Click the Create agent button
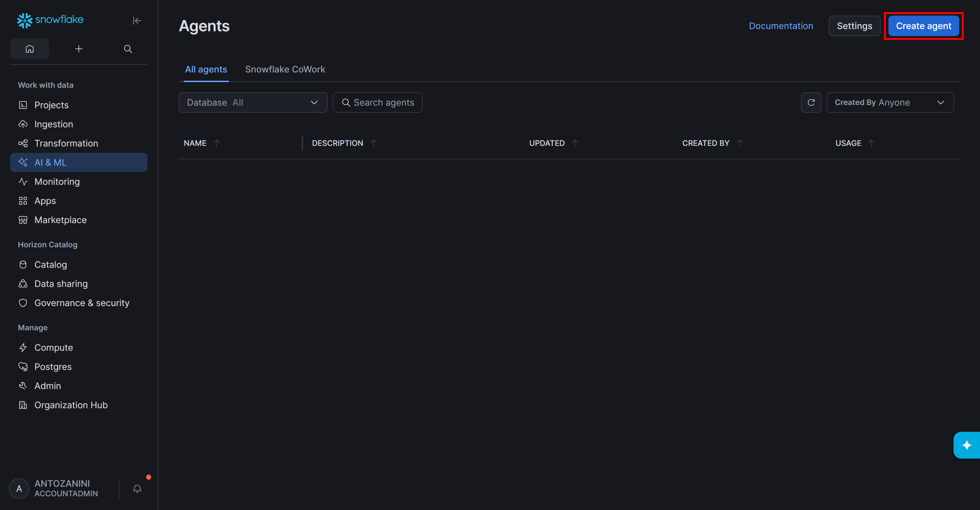 click(x=923, y=26)
